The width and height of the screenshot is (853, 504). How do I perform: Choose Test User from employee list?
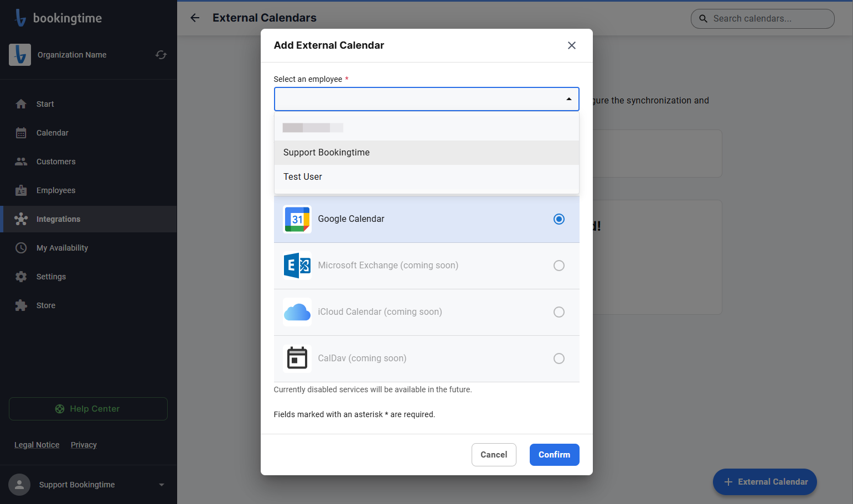[427, 177]
